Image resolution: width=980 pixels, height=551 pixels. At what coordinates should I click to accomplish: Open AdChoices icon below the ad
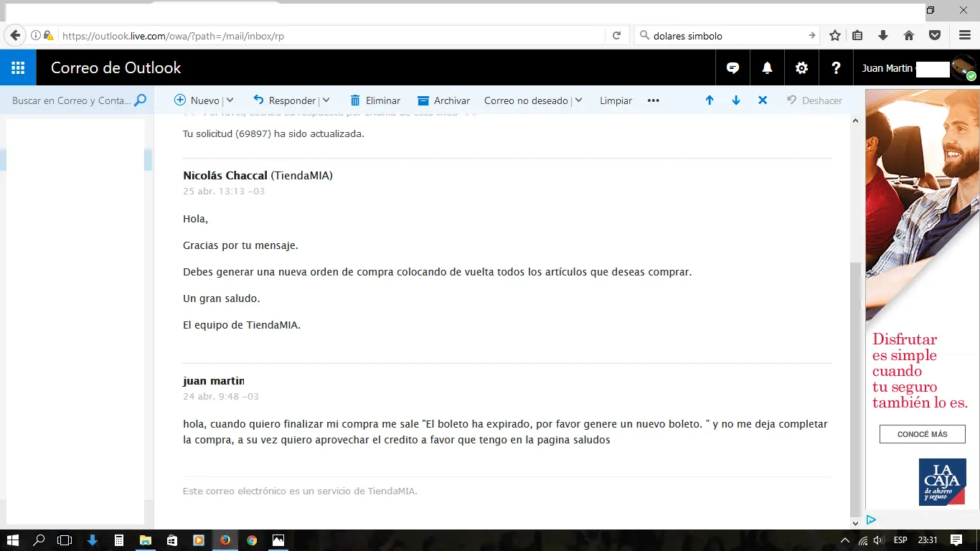click(871, 519)
